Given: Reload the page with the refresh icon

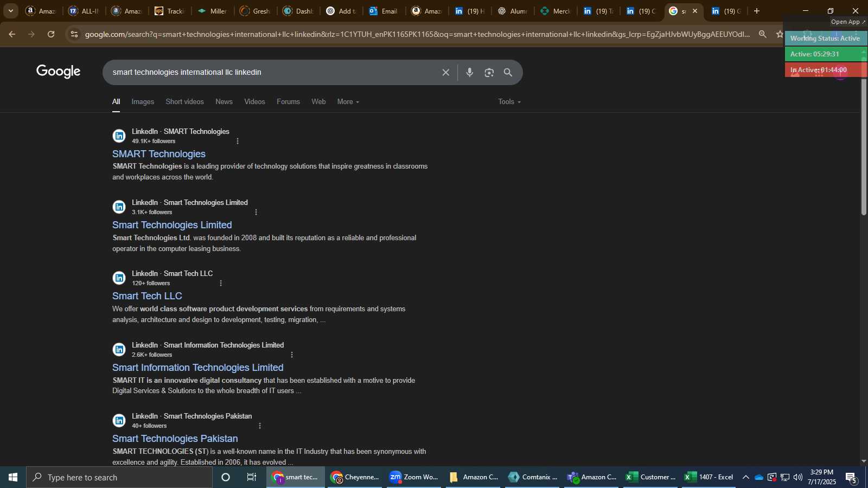Looking at the screenshot, I should [x=51, y=34].
